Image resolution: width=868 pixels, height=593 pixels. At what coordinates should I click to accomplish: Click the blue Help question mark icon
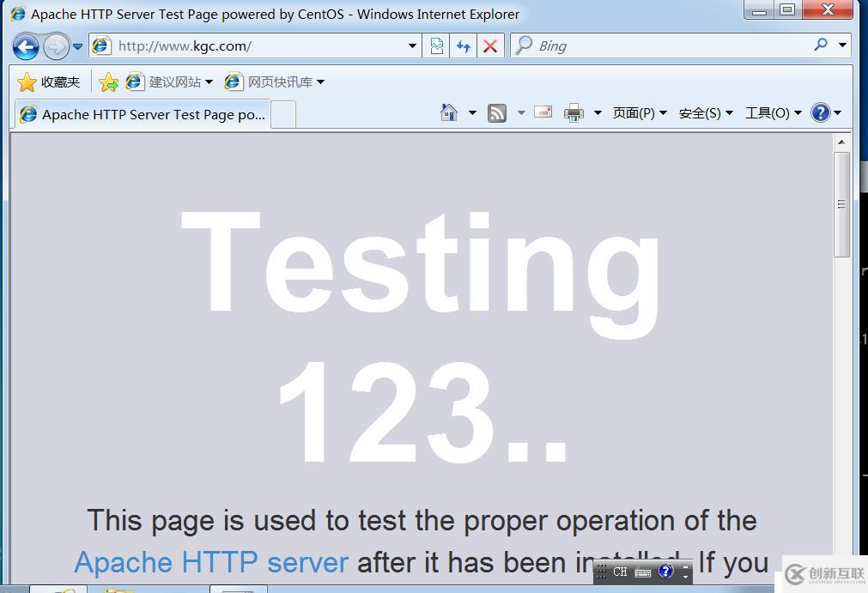821,112
